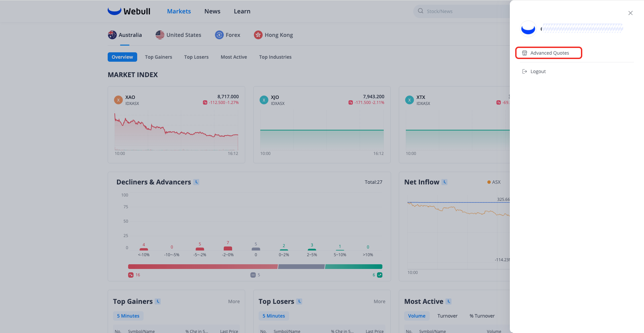644x333 pixels.
Task: Click clock icon beside Most Active heading
Action: [449, 301]
